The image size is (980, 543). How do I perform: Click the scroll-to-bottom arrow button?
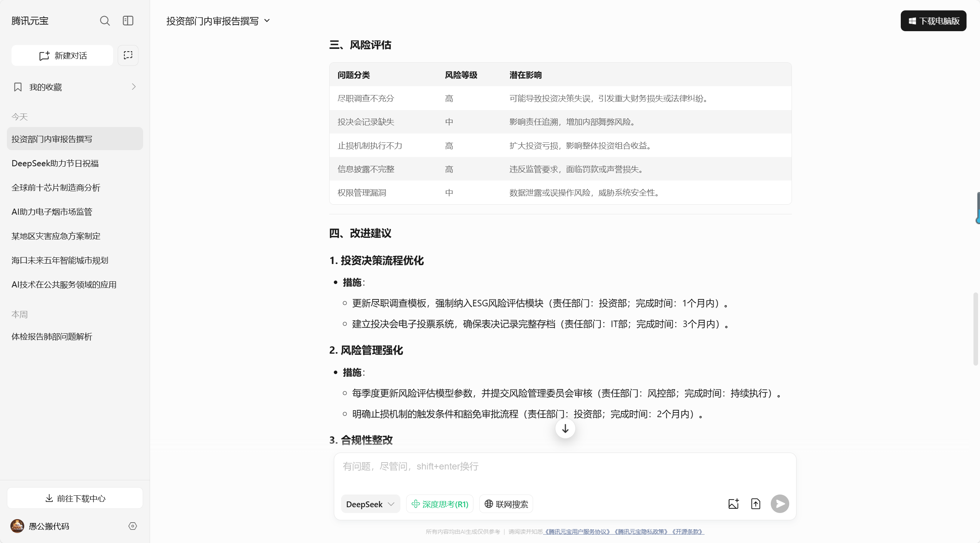(565, 428)
